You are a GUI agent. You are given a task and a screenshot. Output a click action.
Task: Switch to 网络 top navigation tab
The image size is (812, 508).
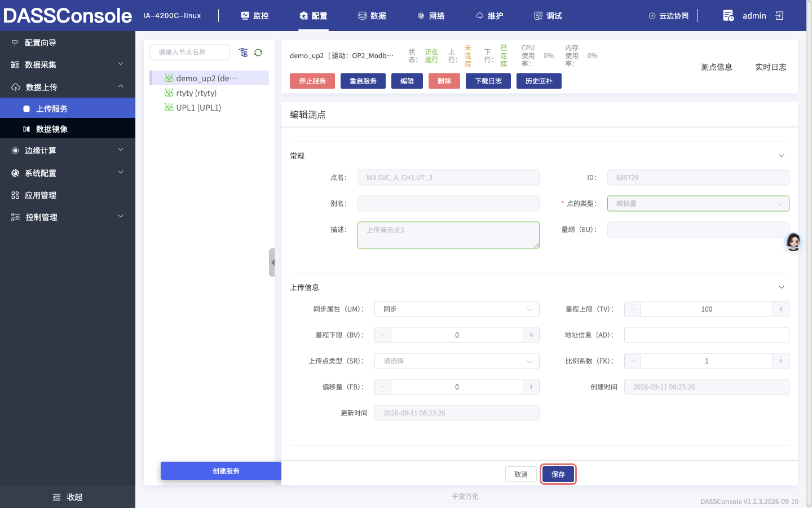click(431, 16)
